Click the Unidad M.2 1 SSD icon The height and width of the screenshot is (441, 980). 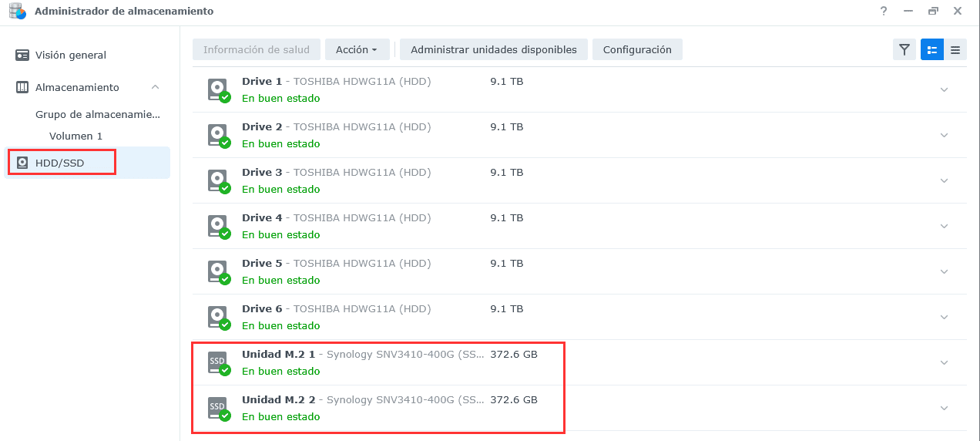[218, 362]
